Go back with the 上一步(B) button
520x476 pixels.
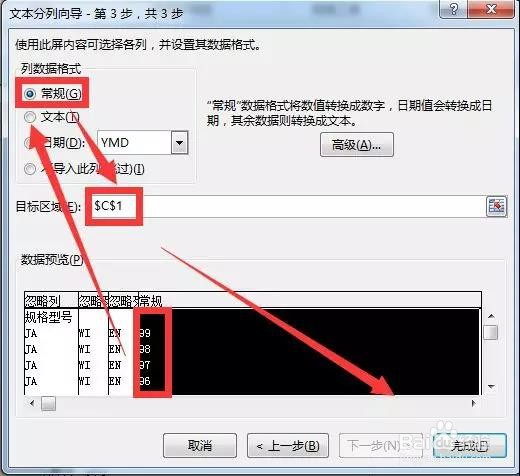coord(288,445)
